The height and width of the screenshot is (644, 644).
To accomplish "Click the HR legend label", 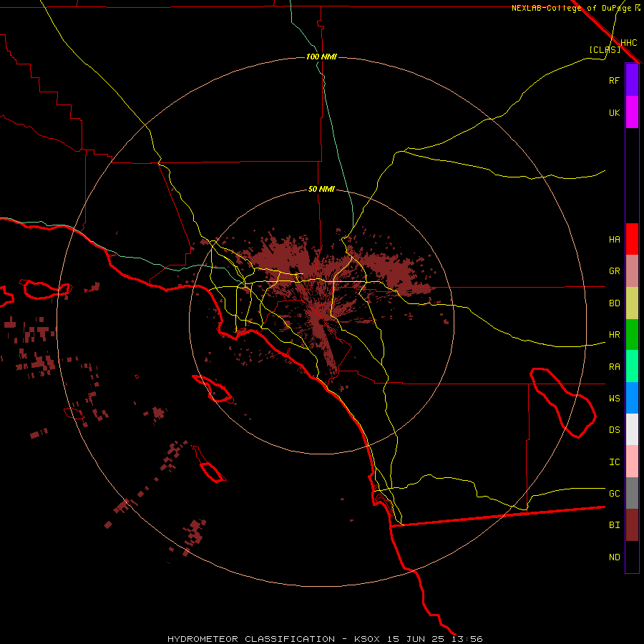I will [x=614, y=335].
